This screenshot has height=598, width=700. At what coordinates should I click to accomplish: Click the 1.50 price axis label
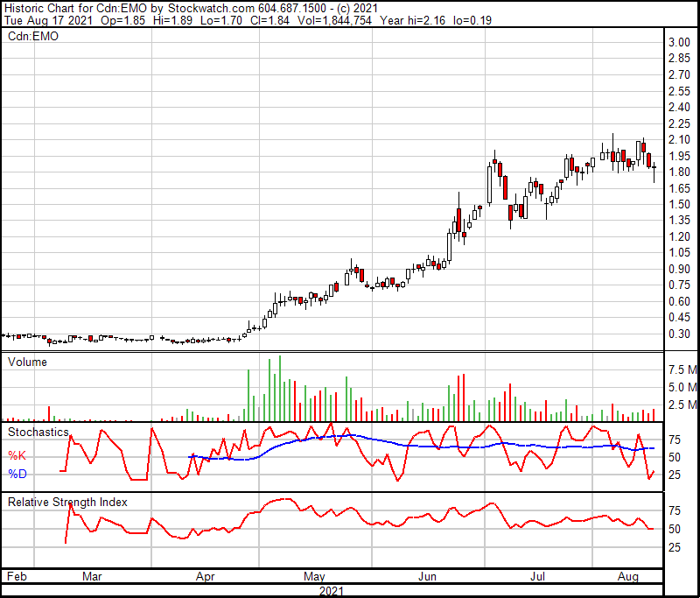click(x=679, y=204)
